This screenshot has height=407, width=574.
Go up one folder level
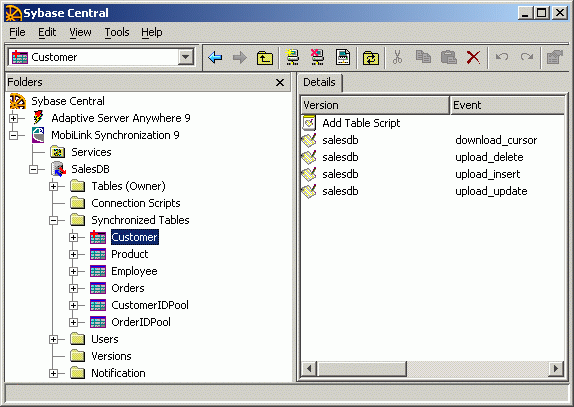[x=265, y=57]
